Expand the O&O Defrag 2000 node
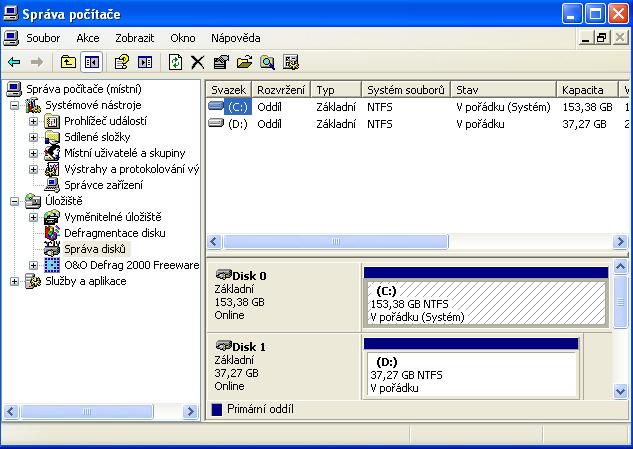This screenshot has height=449, width=633. coord(33,265)
